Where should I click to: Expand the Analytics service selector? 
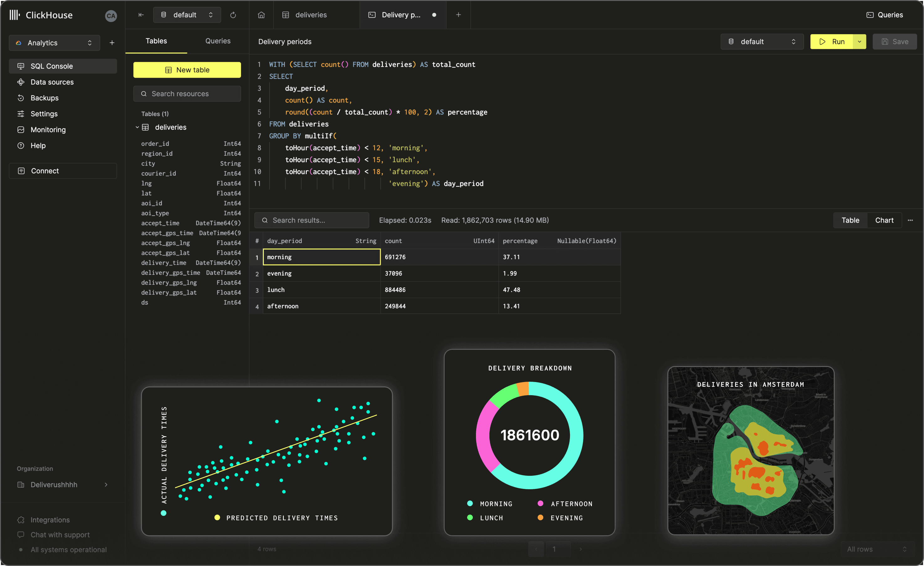click(x=89, y=43)
